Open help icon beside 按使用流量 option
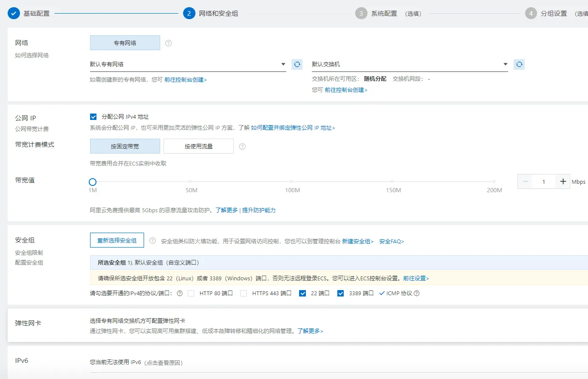Screen dimensions: 588x379 (x=243, y=146)
